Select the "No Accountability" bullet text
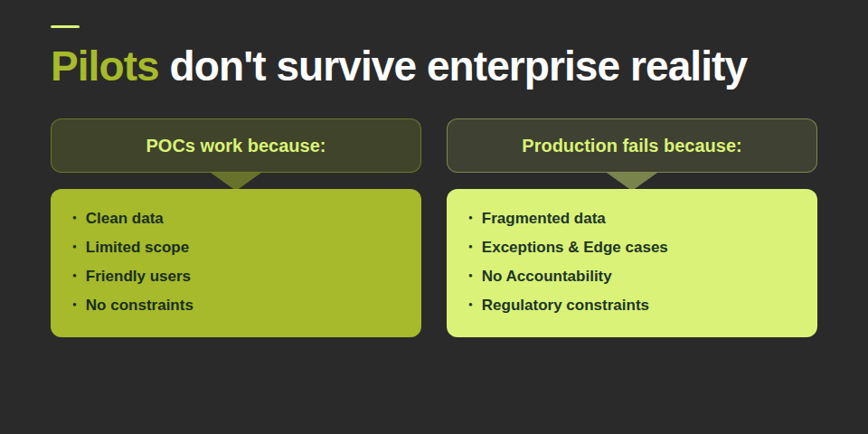Image resolution: width=868 pixels, height=434 pixels. tap(547, 276)
